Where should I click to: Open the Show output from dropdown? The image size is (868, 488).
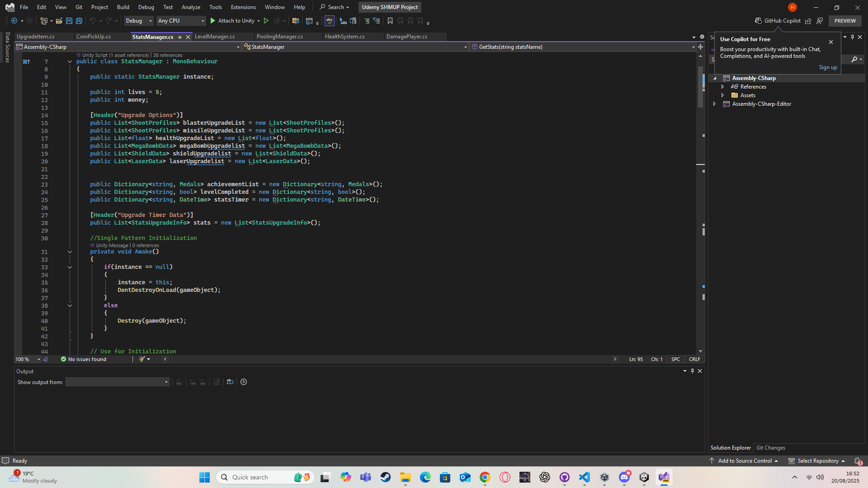[118, 382]
